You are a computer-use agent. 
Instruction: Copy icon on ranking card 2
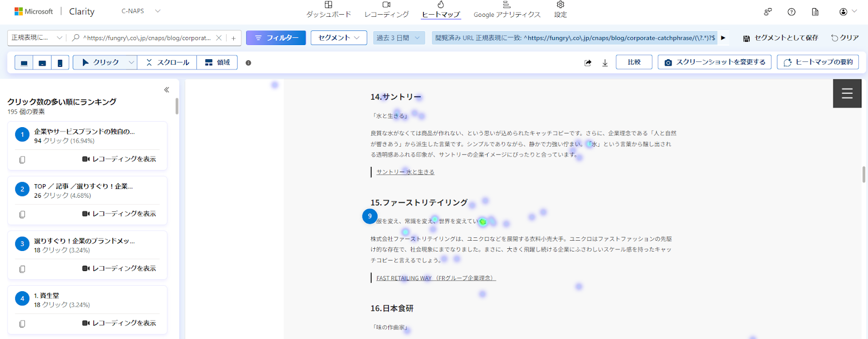(22, 214)
